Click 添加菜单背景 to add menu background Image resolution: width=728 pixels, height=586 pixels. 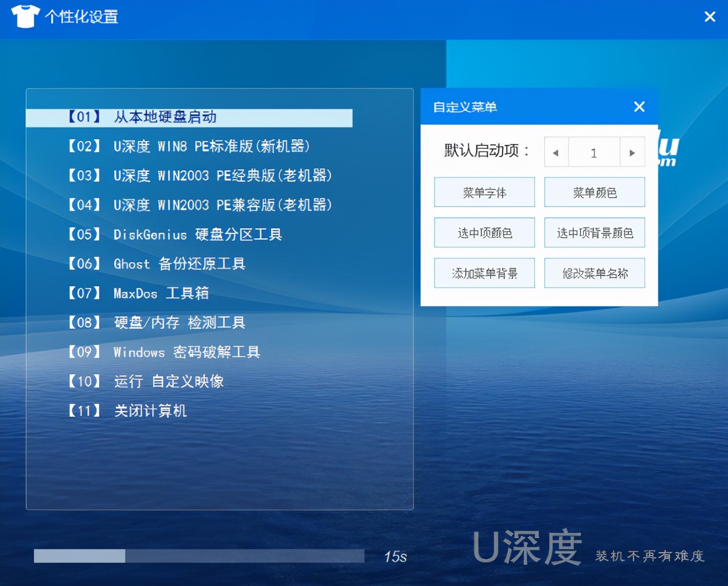pyautogui.click(x=484, y=273)
